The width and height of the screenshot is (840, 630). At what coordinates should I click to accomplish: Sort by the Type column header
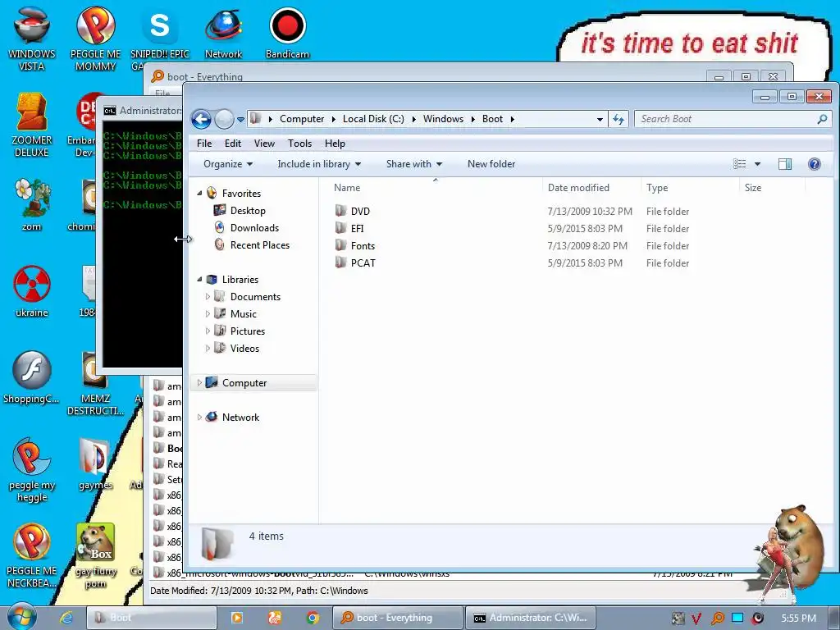tap(657, 188)
